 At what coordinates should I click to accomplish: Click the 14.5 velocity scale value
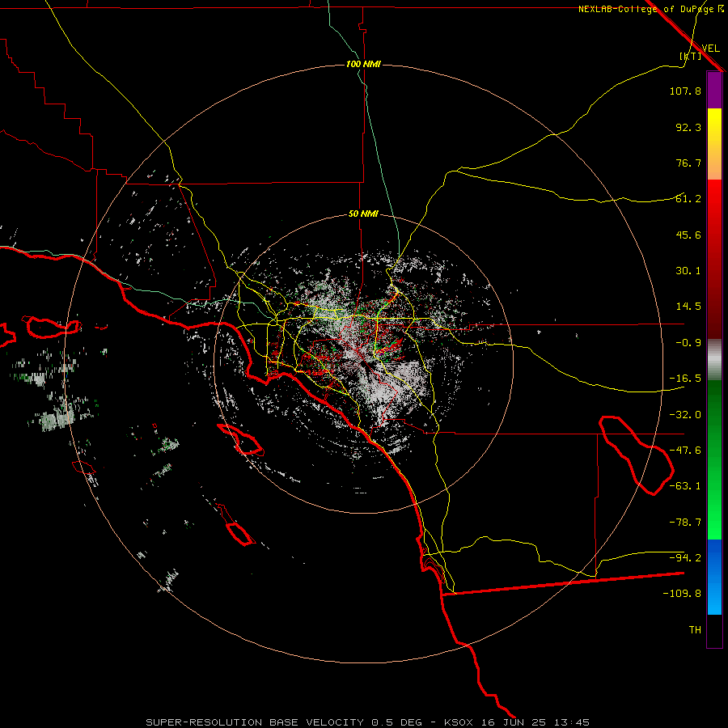coord(688,307)
